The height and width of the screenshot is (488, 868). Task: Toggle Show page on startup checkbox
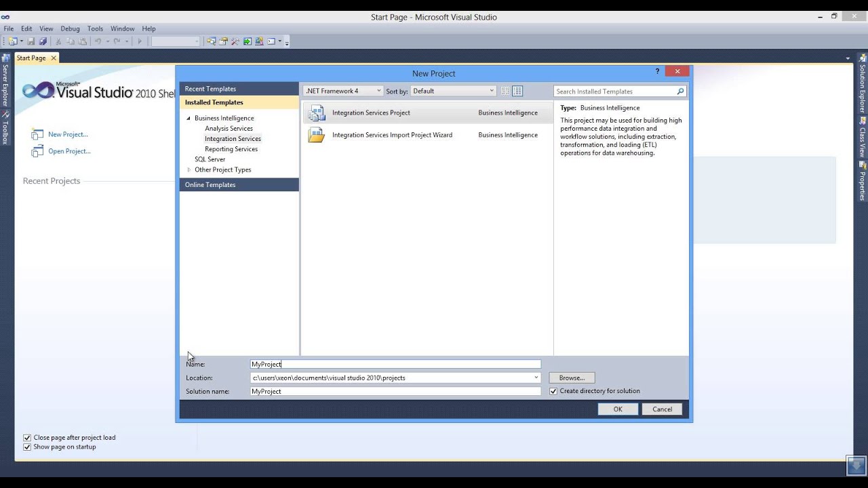click(x=27, y=447)
